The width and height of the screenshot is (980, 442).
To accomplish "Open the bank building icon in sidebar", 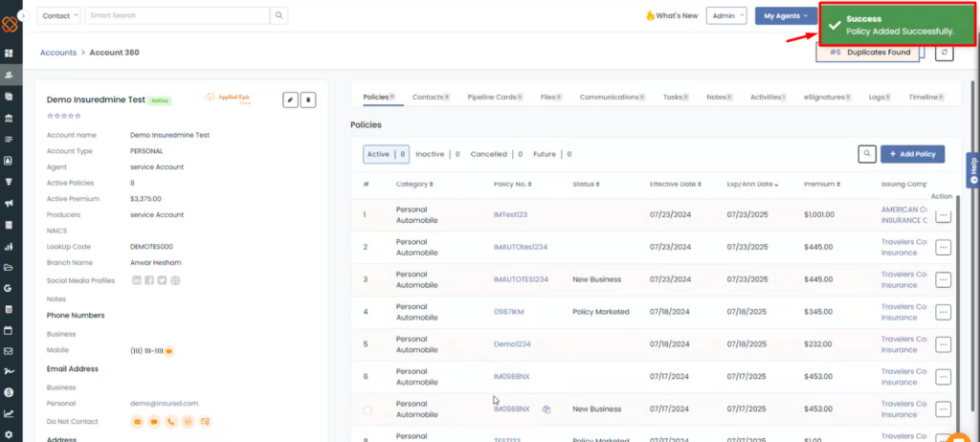I will (9, 118).
